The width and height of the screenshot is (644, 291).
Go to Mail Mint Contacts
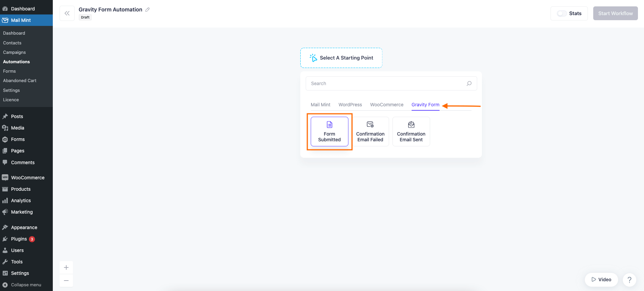(12, 43)
